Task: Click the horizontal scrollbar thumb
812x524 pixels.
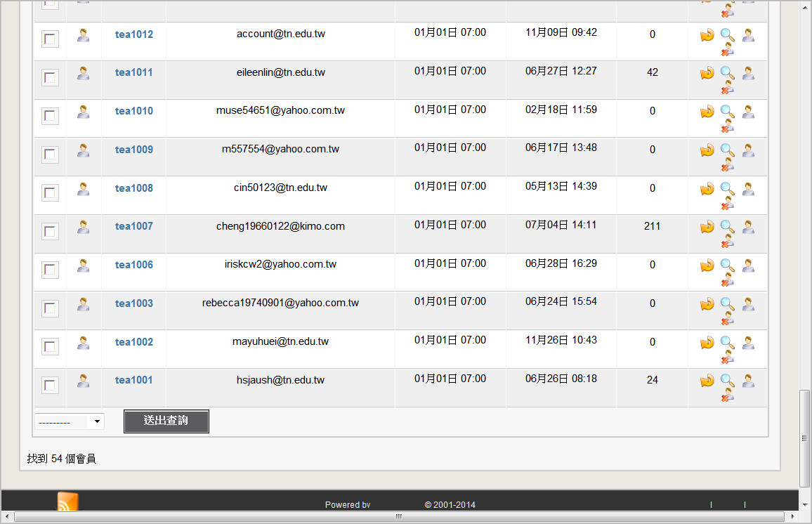Action: coord(398,517)
